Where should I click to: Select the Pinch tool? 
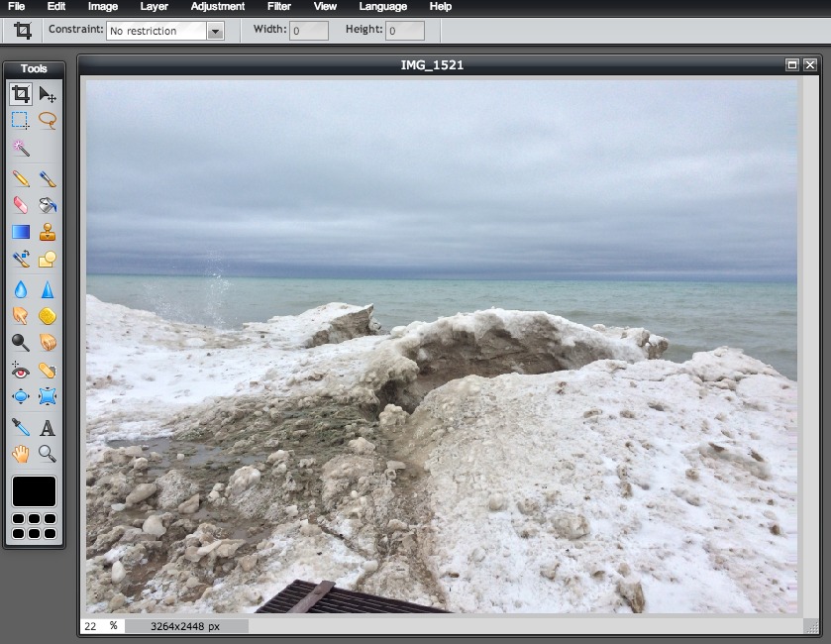pos(48,396)
